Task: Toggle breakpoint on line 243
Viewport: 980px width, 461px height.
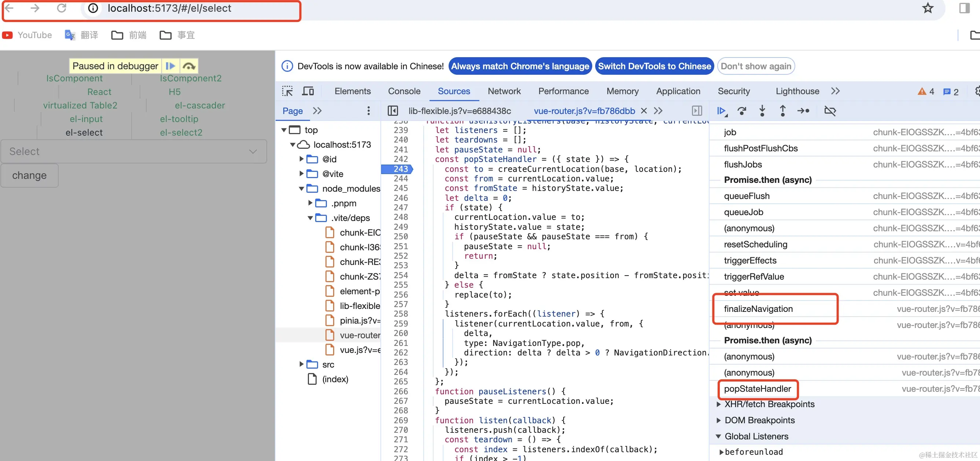Action: (x=400, y=169)
